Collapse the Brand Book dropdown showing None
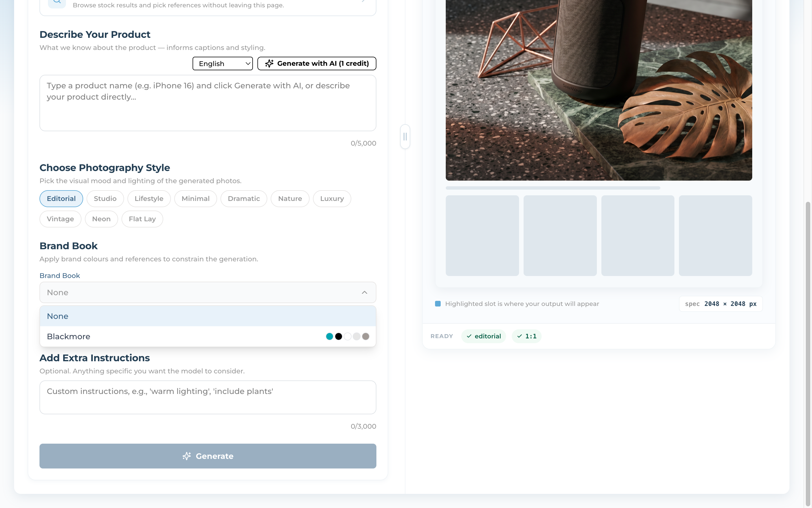Screen dimensions: 812x508 (208, 292)
